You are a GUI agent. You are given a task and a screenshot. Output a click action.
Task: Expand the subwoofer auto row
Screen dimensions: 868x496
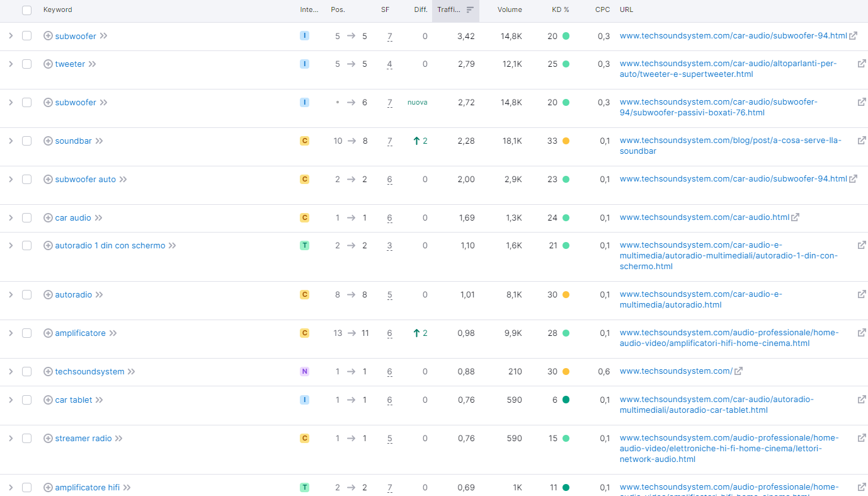pos(10,179)
